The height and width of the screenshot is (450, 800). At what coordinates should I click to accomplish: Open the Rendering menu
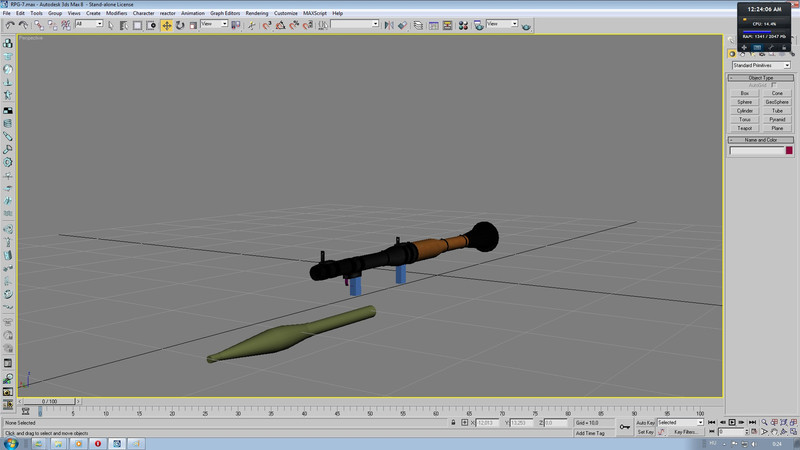point(255,13)
